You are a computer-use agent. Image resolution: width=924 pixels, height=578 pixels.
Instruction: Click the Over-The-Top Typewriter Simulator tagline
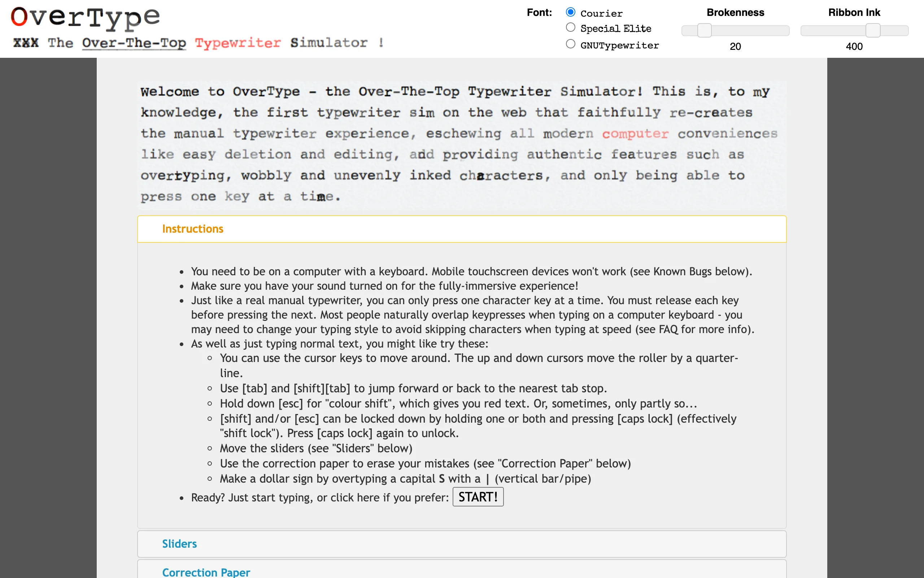click(x=198, y=43)
